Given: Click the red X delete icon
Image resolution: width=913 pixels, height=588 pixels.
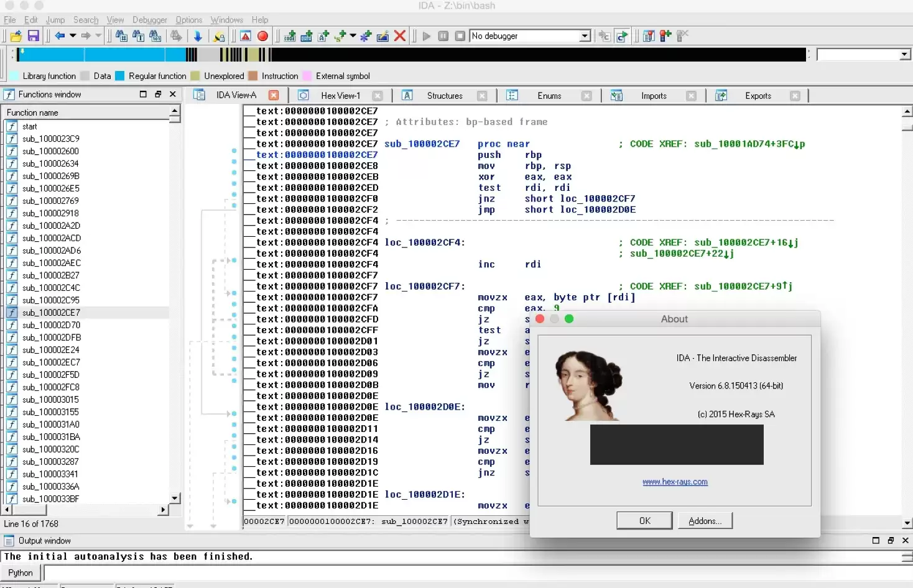Looking at the screenshot, I should click(400, 36).
